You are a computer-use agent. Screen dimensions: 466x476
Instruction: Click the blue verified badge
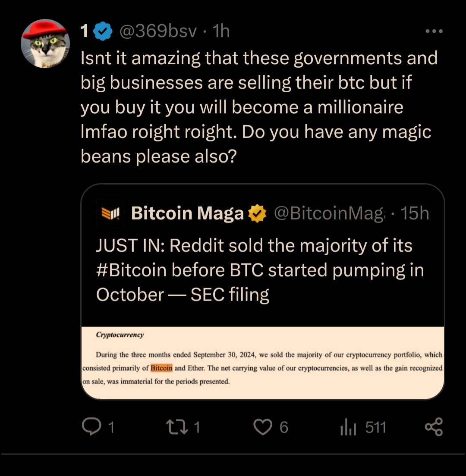(103, 31)
